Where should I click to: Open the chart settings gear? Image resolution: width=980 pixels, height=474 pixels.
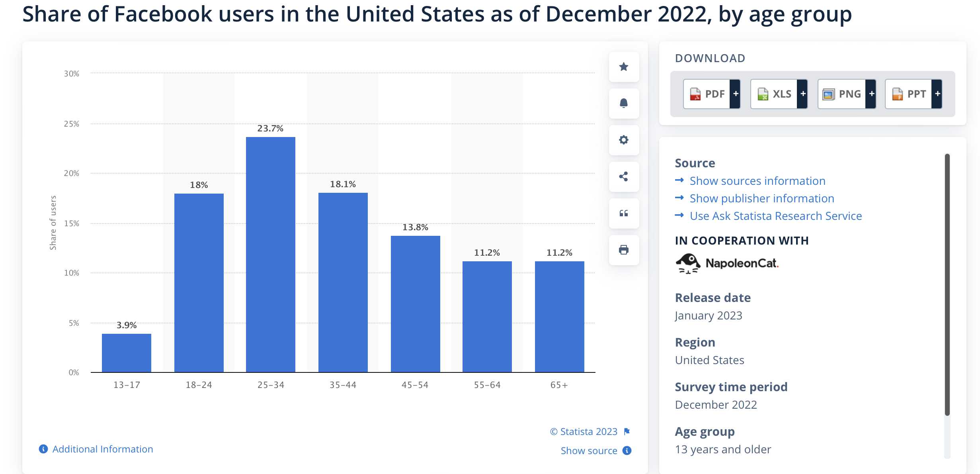click(623, 140)
